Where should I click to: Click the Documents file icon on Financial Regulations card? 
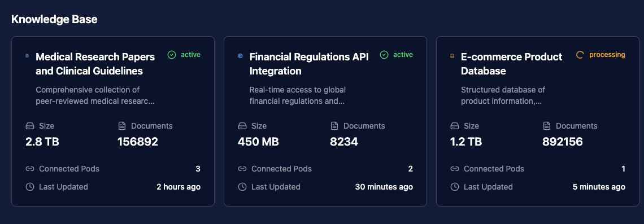334,125
